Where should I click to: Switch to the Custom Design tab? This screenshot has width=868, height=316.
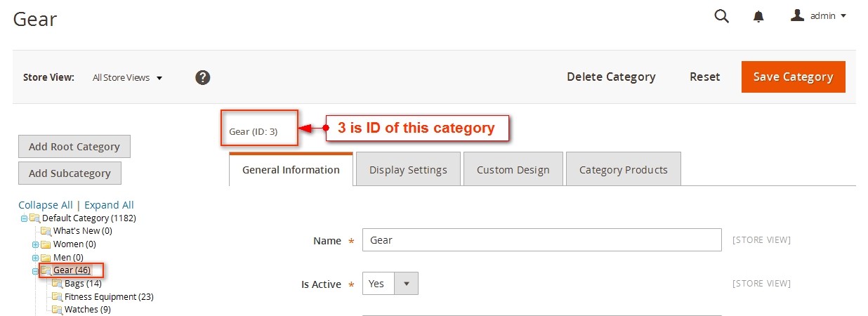(x=513, y=169)
